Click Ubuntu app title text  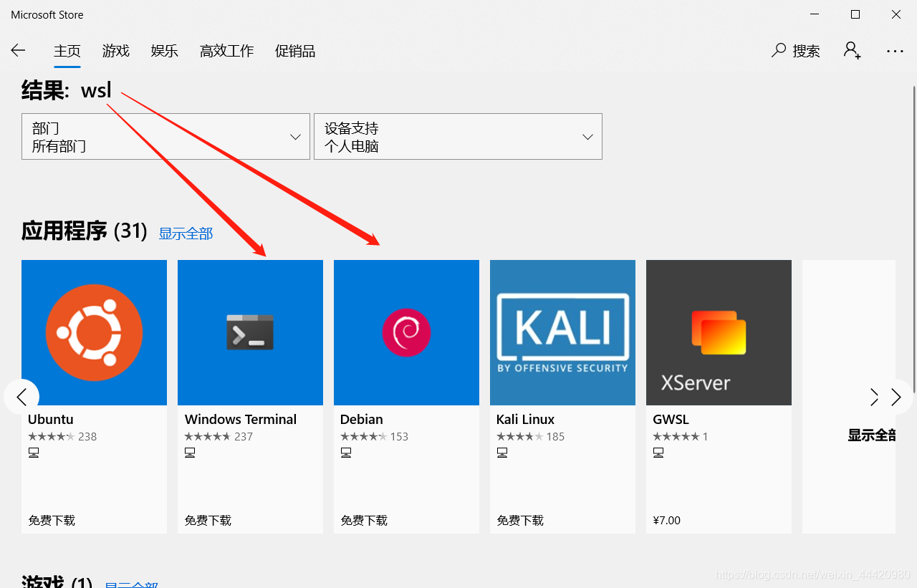pyautogui.click(x=51, y=419)
